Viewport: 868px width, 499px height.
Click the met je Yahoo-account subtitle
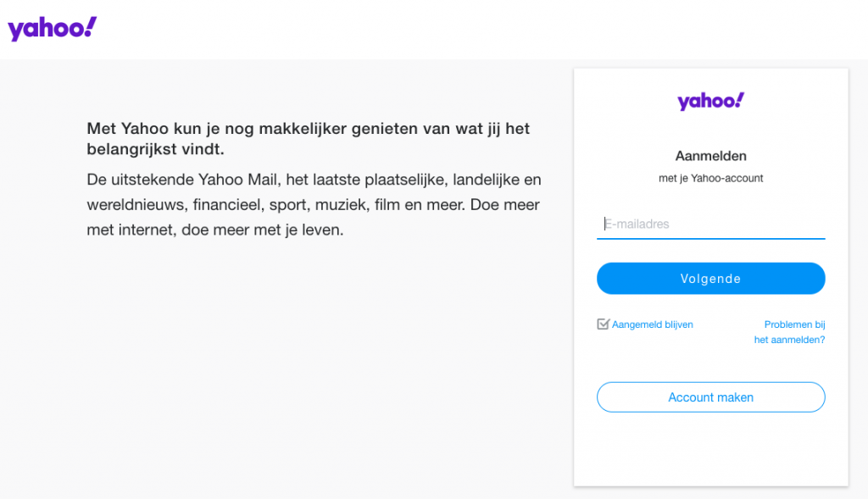[711, 178]
